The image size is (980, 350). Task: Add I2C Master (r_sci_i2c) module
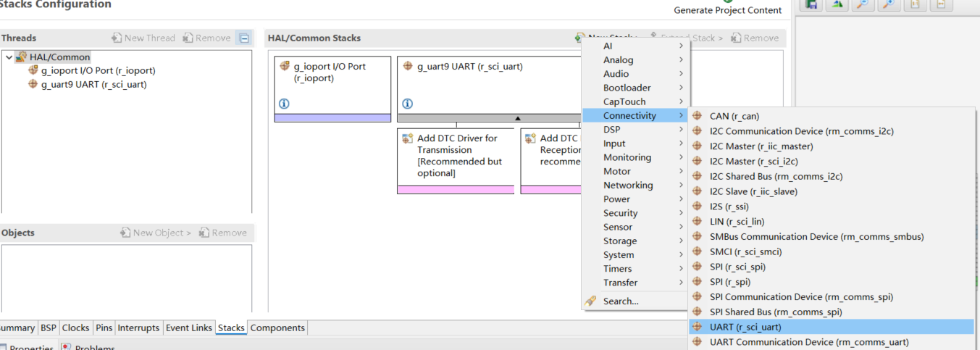tap(832, 162)
